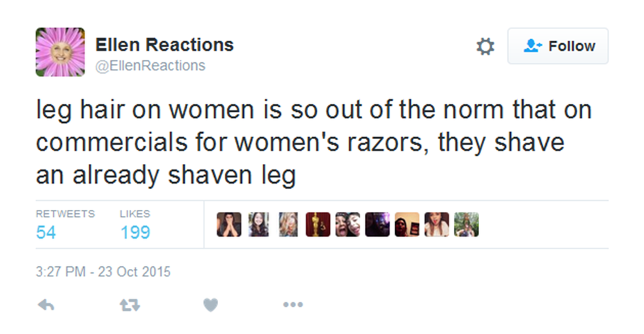Select the second liker avatar of smiling dark-haired woman
Image resolution: width=644 pixels, height=334 pixels.
click(258, 224)
